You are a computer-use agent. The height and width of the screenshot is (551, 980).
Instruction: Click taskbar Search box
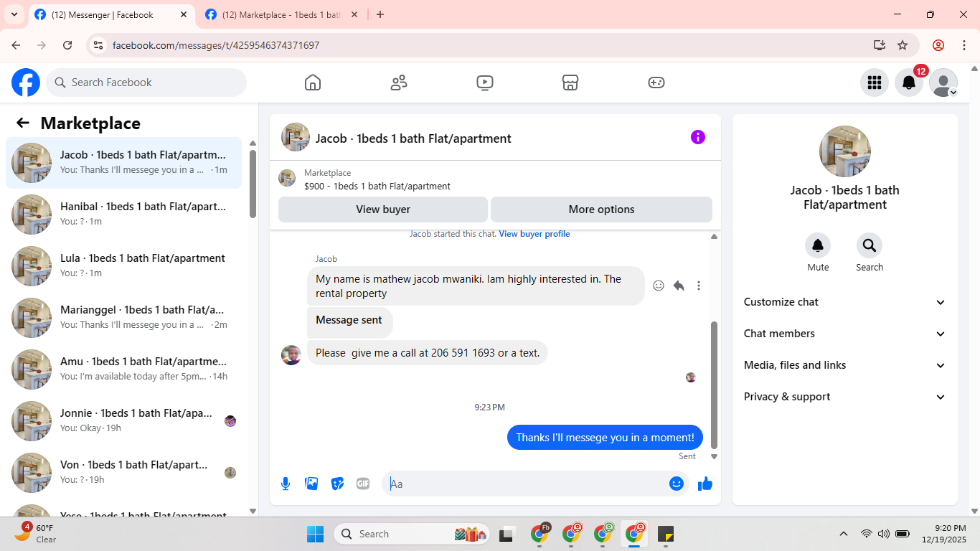click(x=412, y=534)
